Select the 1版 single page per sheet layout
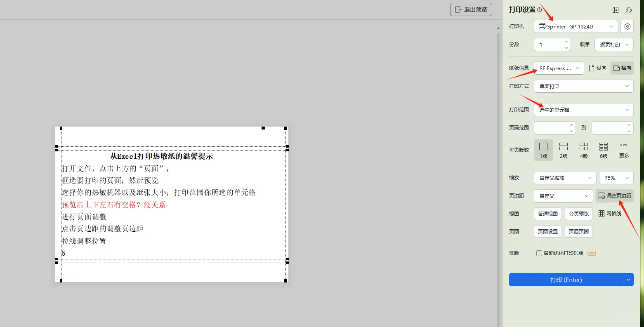Image resolution: width=644 pixels, height=327 pixels. pyautogui.click(x=543, y=150)
